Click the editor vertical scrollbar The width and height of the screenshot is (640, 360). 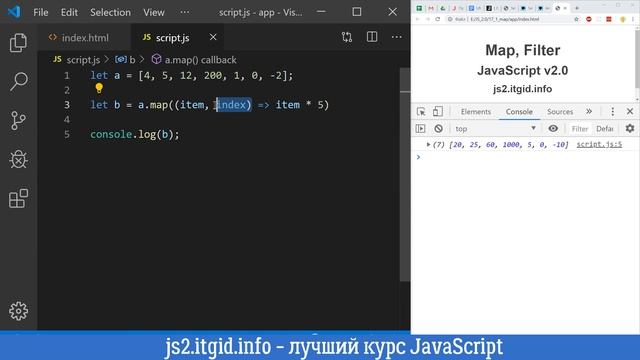(x=404, y=174)
